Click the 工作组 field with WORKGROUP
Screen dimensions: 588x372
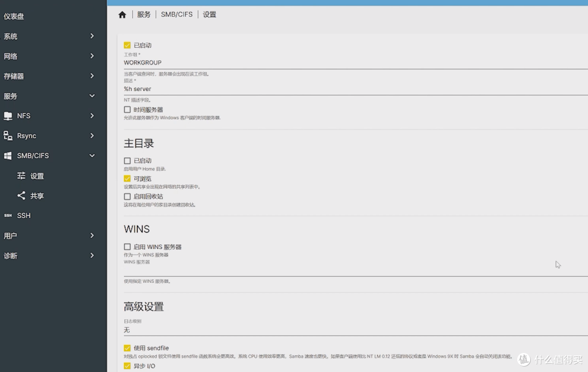click(x=356, y=63)
